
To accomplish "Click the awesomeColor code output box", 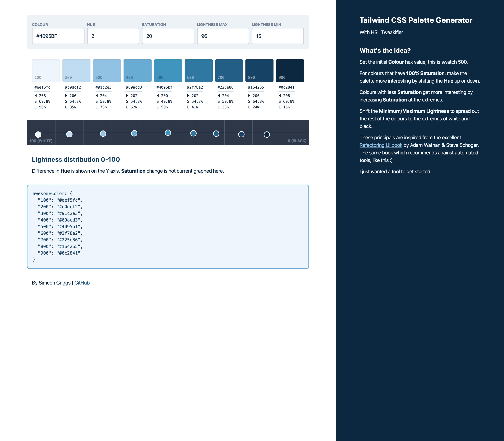I will tap(168, 227).
